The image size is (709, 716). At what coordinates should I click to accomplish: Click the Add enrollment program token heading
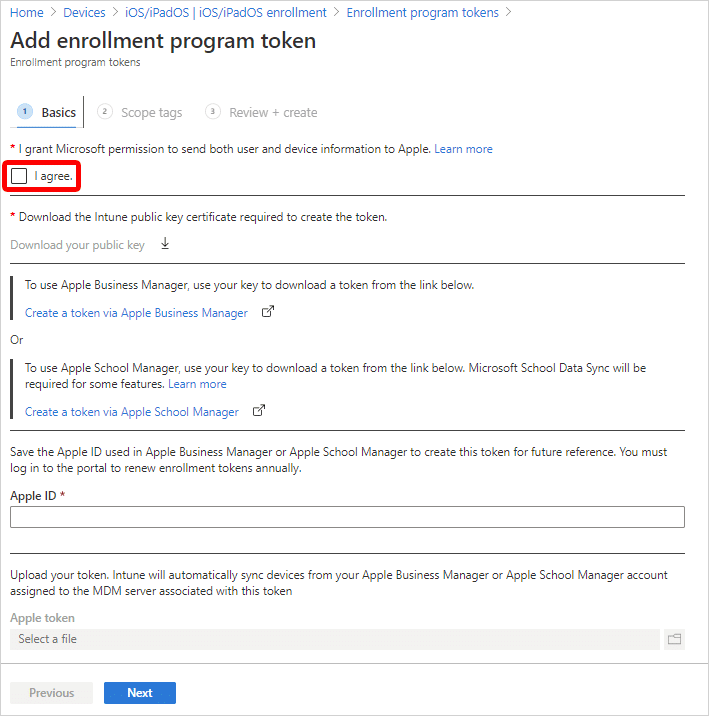tap(163, 41)
